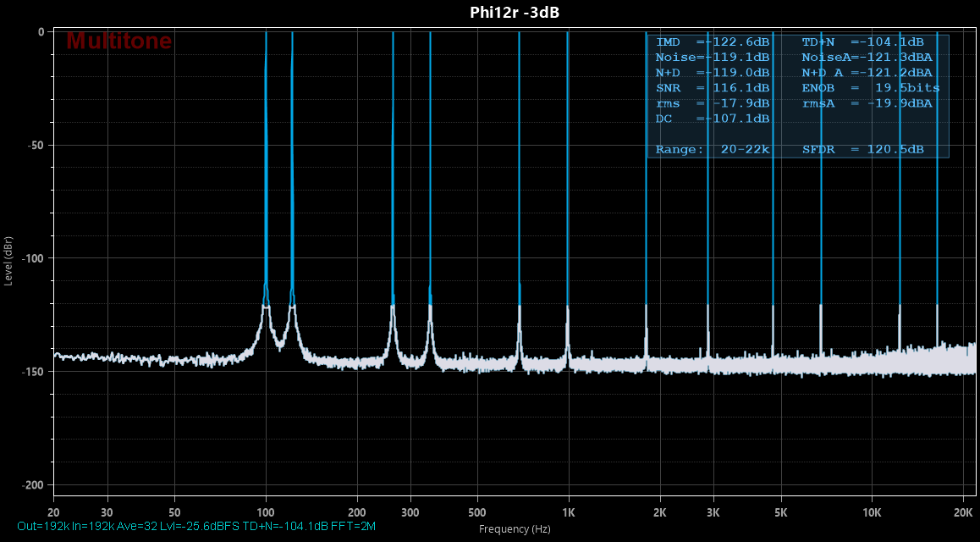The width and height of the screenshot is (980, 542).
Task: Click the Noise=-119.1dB value
Action: pos(713,58)
